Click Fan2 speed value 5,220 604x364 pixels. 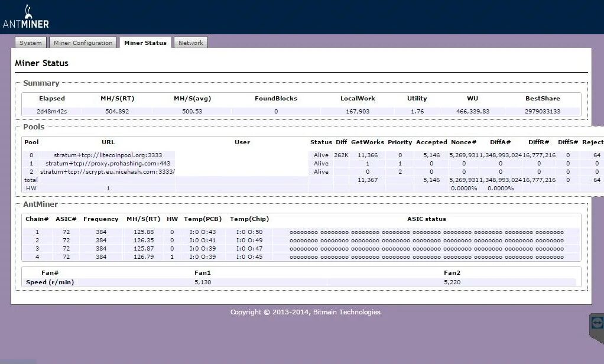point(452,282)
